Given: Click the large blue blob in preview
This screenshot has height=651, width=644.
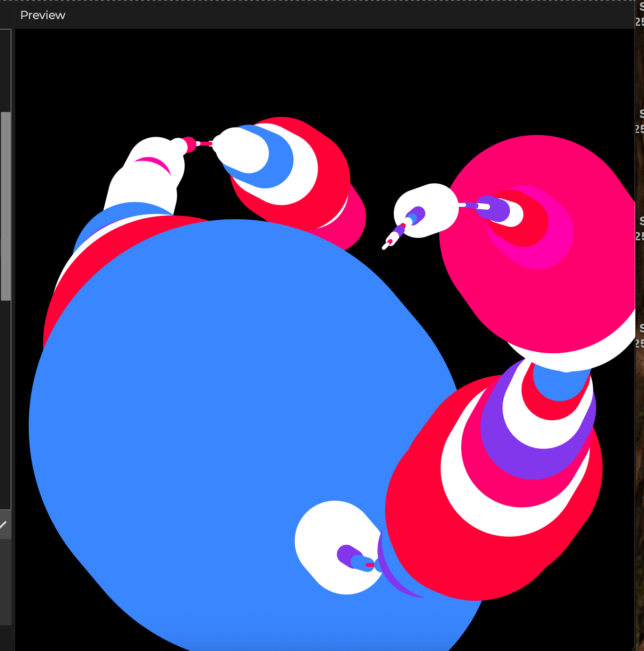Looking at the screenshot, I should click(x=215, y=407).
